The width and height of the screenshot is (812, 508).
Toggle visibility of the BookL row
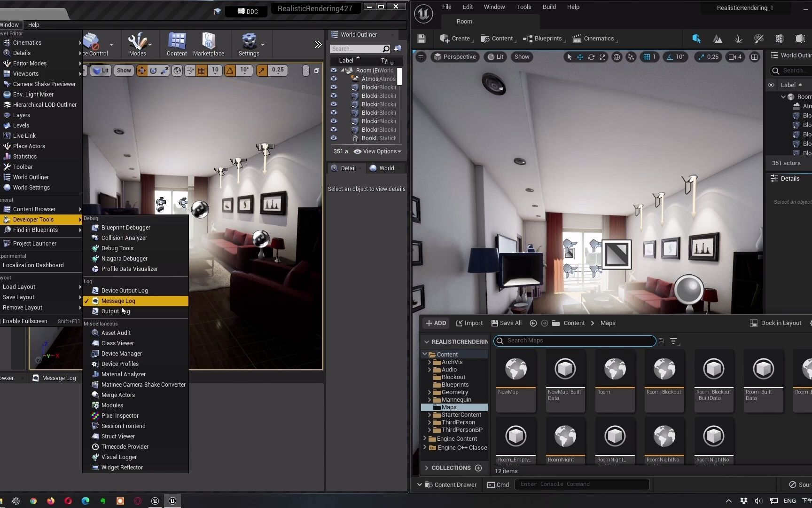(334, 138)
